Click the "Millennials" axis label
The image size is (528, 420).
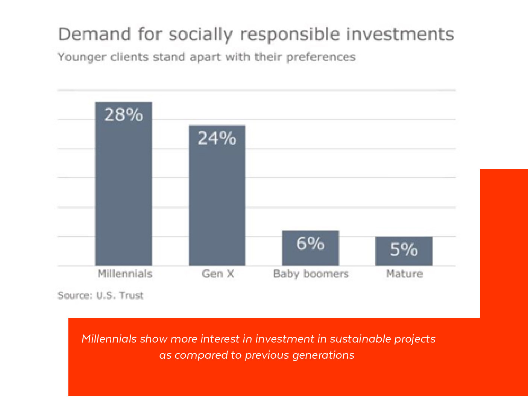125,274
